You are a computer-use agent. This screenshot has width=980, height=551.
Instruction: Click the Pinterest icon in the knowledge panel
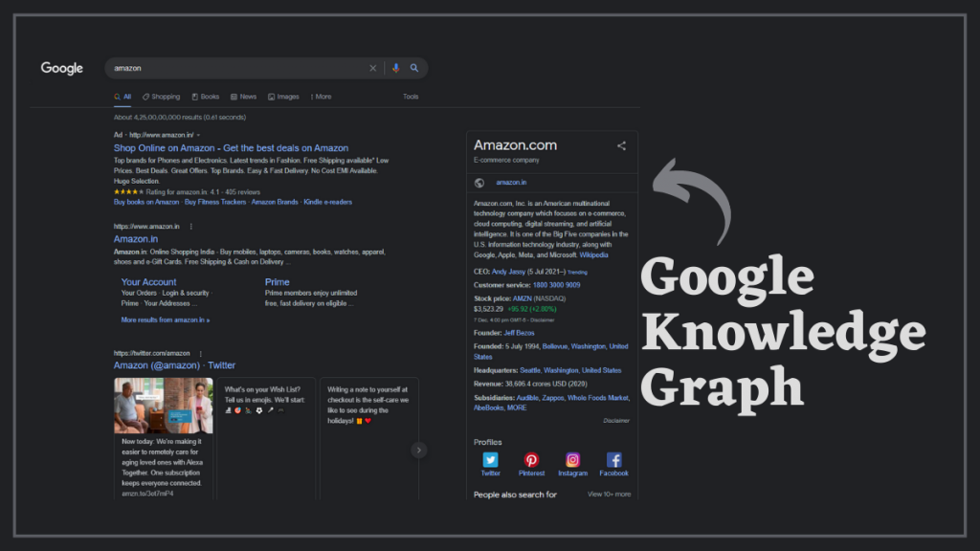[x=531, y=459]
